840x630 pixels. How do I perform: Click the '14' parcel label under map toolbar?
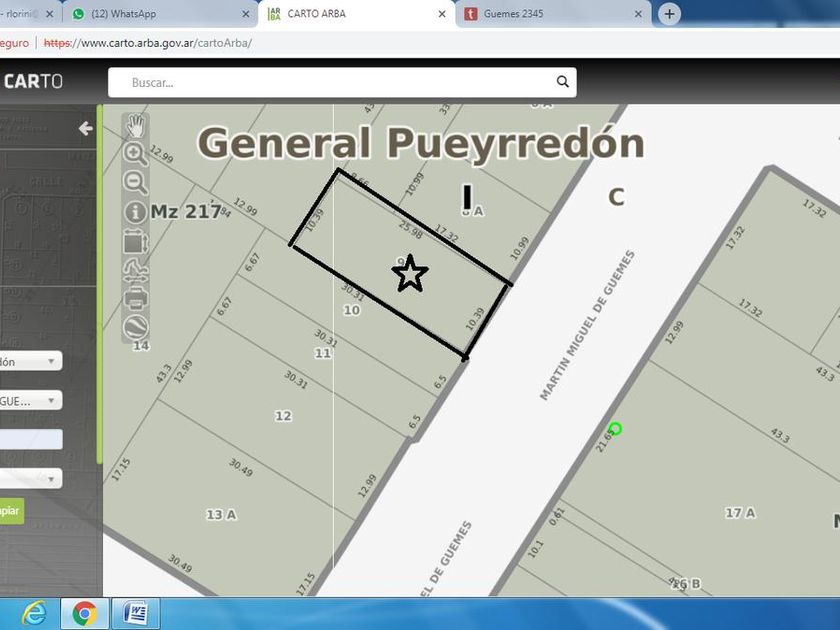coord(141,346)
